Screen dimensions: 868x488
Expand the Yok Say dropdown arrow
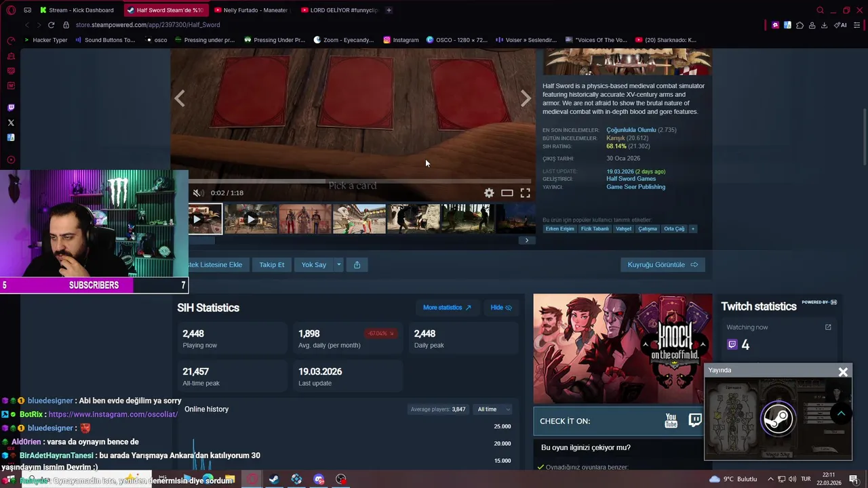point(338,264)
